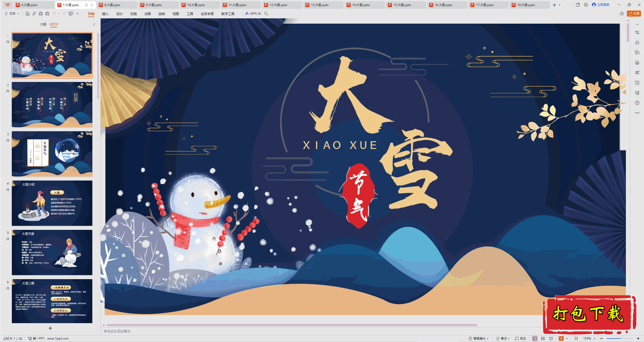This screenshot has width=644, height=342.
Task: Click the redo arrow icon
Action: tap(64, 14)
